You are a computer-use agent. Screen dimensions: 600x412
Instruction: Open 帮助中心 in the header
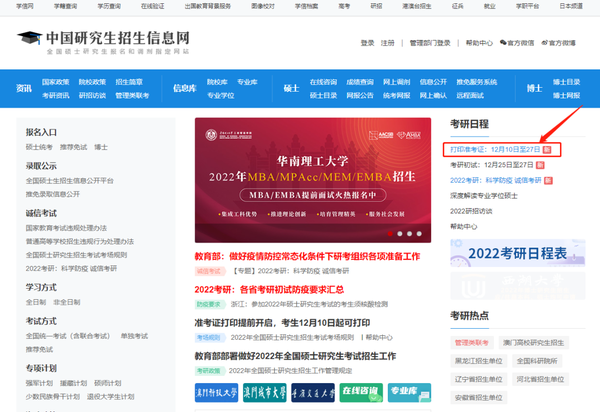[479, 43]
